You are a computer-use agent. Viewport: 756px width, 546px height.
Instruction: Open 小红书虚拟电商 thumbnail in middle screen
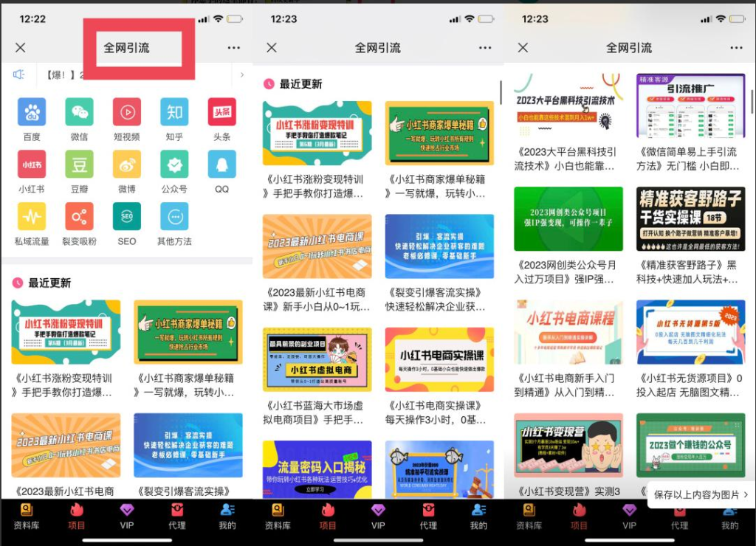317,359
